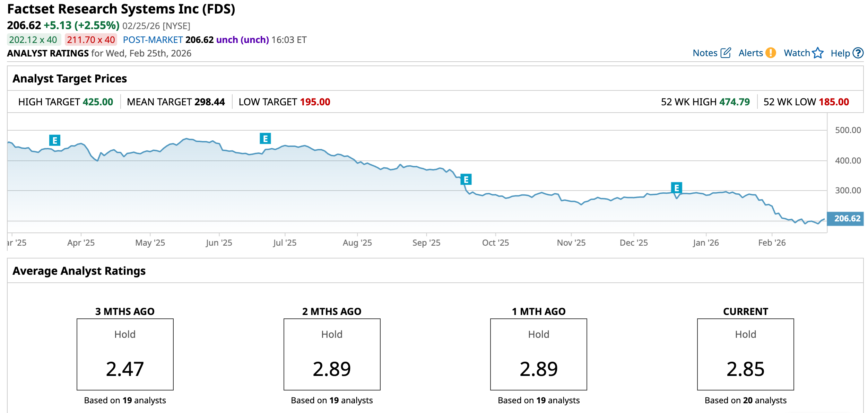The image size is (868, 413).
Task: Click the earnings E marker in late Sep '25
Action: click(466, 179)
